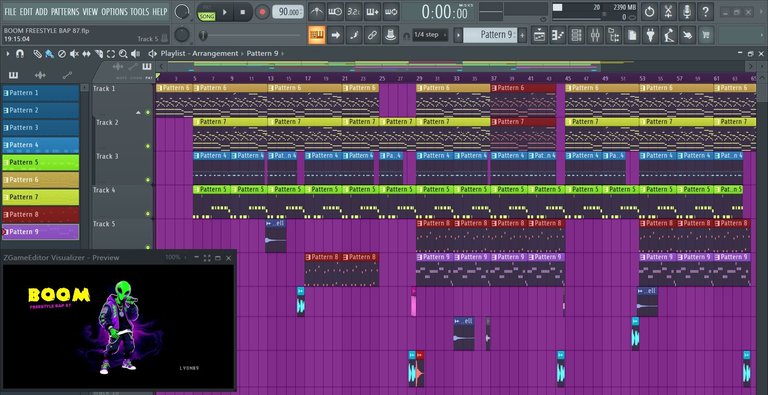Click the master volume knob

pos(183,12)
